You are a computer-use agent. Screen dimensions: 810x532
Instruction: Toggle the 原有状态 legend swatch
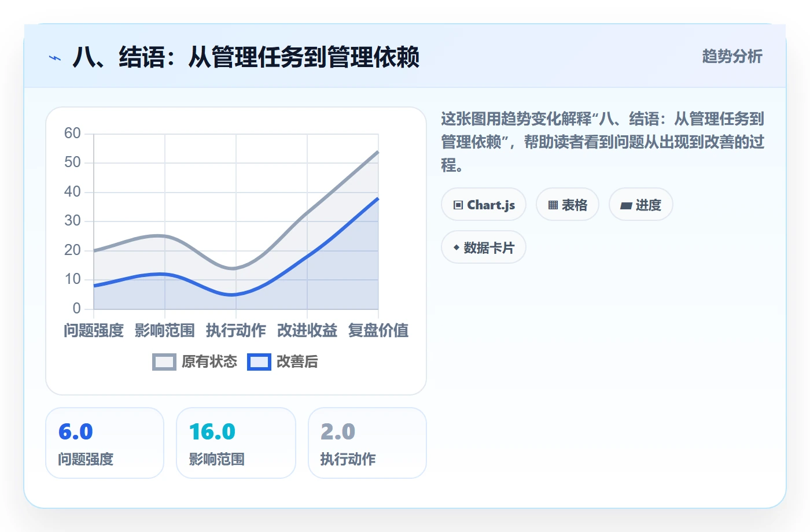pyautogui.click(x=164, y=362)
